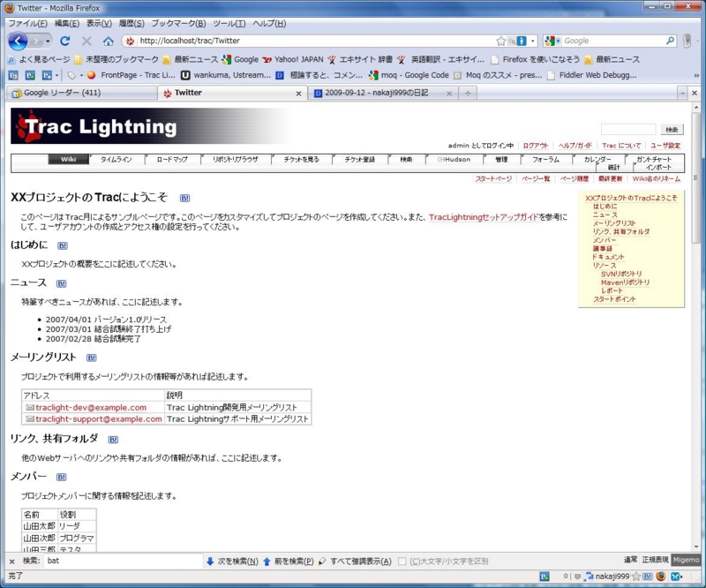This screenshot has height=588, width=706.
Task: Click the search magnifier icon in Google box
Action: coord(670,41)
